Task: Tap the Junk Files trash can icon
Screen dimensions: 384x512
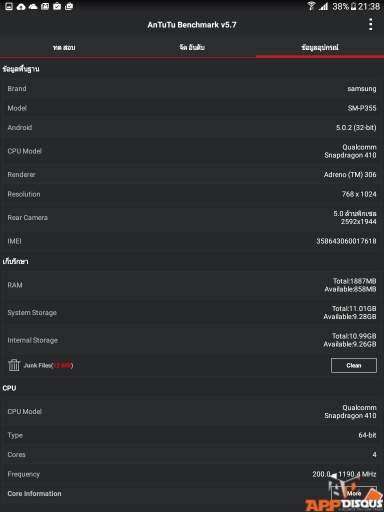Action: tap(14, 365)
